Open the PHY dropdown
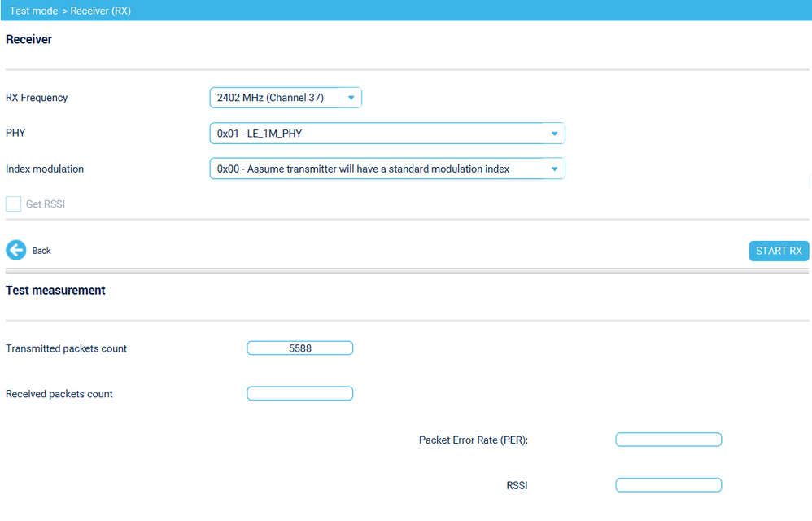Viewport: 812px width, 521px height. pyautogui.click(x=386, y=133)
